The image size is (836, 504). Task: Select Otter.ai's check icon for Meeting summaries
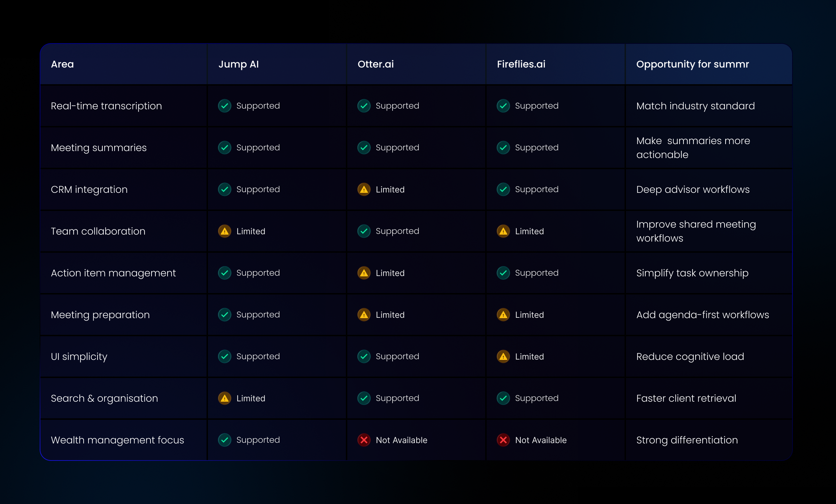[x=364, y=148]
